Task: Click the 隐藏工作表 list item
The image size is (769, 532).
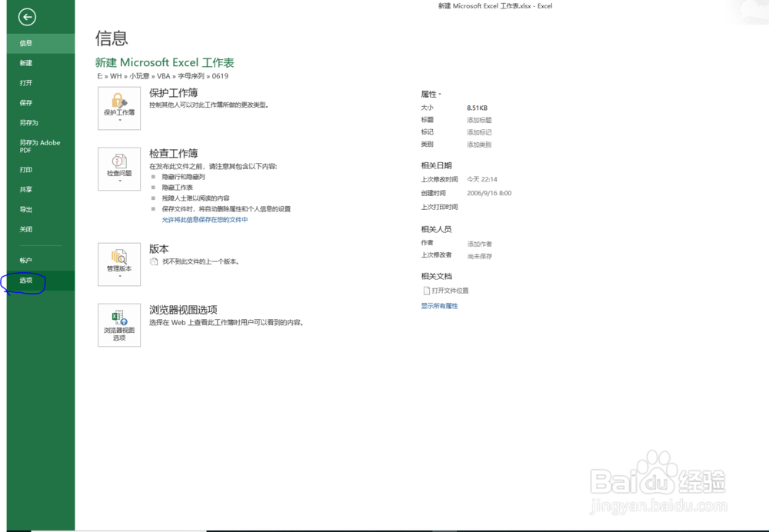Action: click(x=178, y=188)
